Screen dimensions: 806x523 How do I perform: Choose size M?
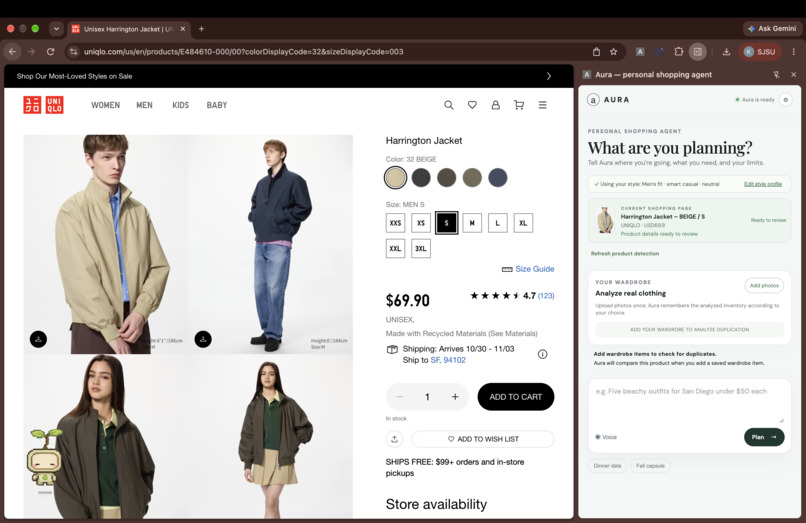coord(472,223)
